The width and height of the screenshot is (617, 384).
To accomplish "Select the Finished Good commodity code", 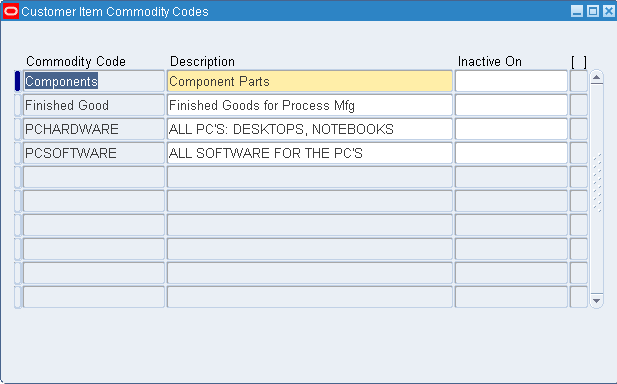I will [x=94, y=105].
